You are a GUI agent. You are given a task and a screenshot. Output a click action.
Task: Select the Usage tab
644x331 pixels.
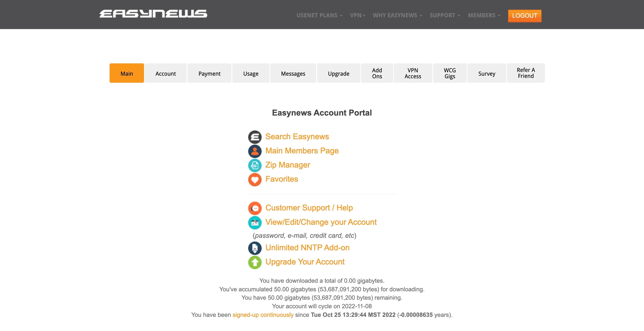pos(251,73)
